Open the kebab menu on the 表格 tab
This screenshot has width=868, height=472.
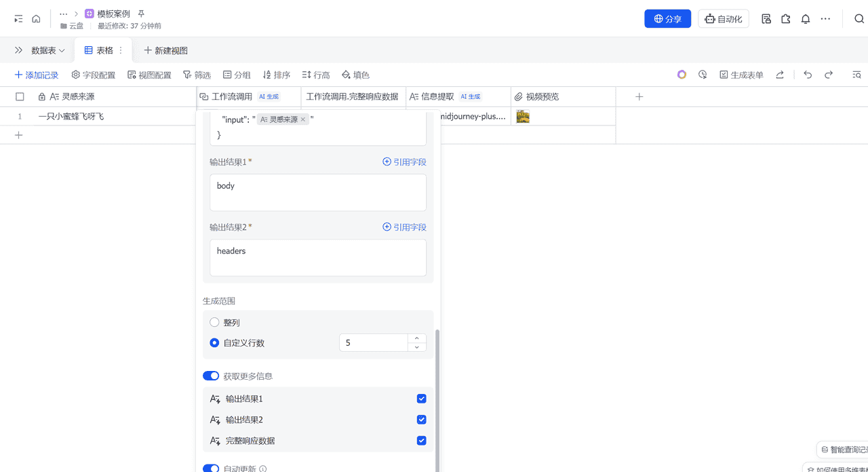tap(119, 50)
